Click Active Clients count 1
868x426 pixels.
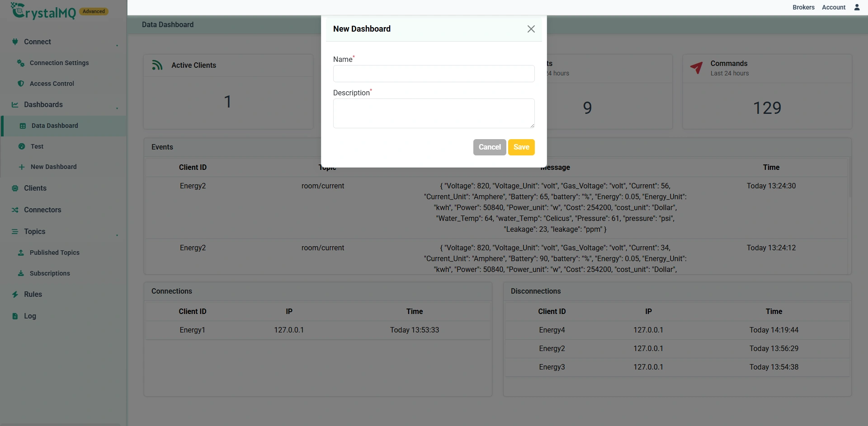coord(228,102)
